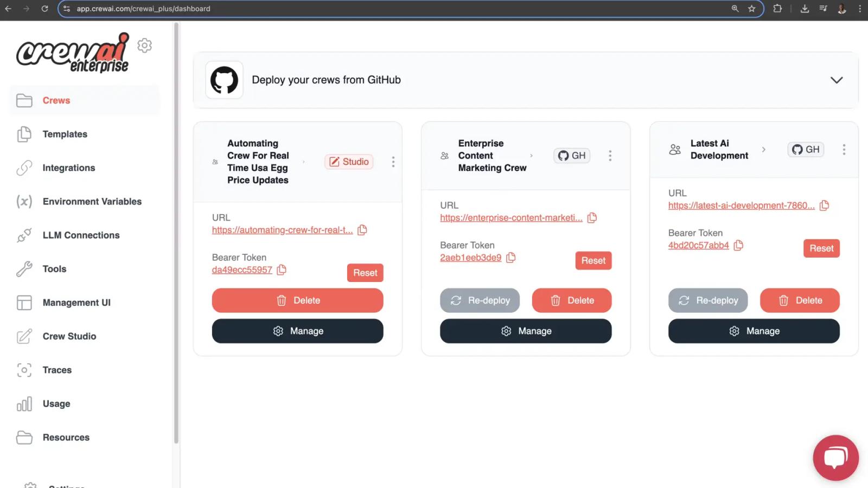Open Environment Variables page

point(85,201)
